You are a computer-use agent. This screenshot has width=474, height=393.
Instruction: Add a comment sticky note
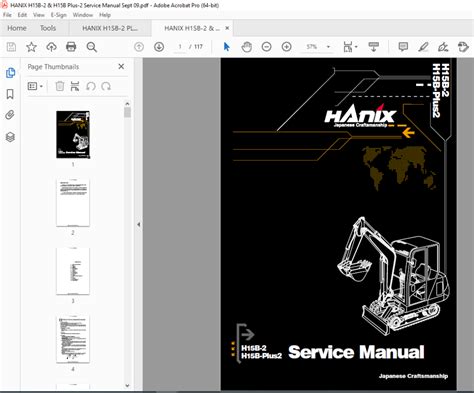coord(403,47)
